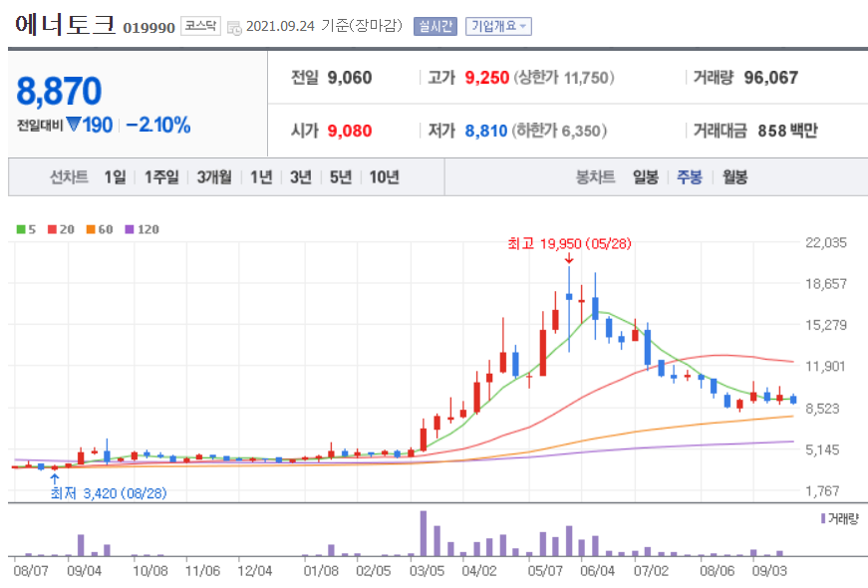Click the calendar icon beside the date
This screenshot has width=868, height=588.
click(234, 28)
